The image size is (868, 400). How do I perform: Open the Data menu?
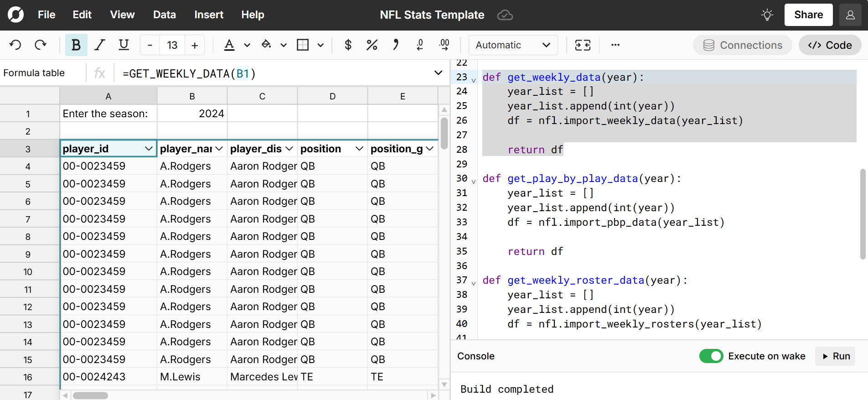[164, 15]
